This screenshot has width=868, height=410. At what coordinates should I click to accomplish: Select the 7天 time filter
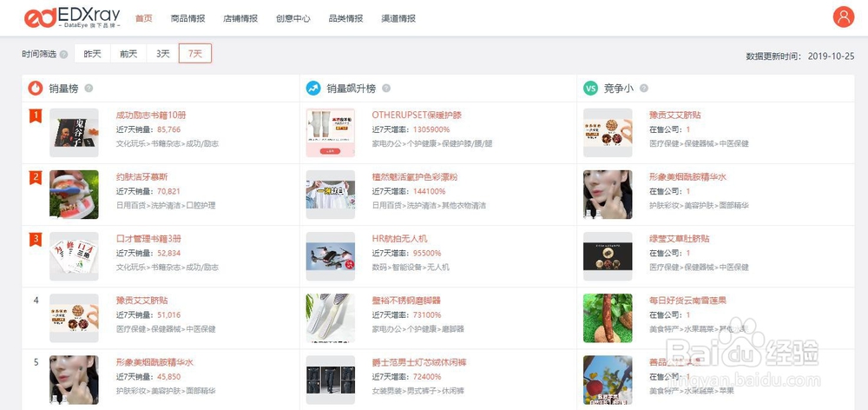tap(194, 54)
